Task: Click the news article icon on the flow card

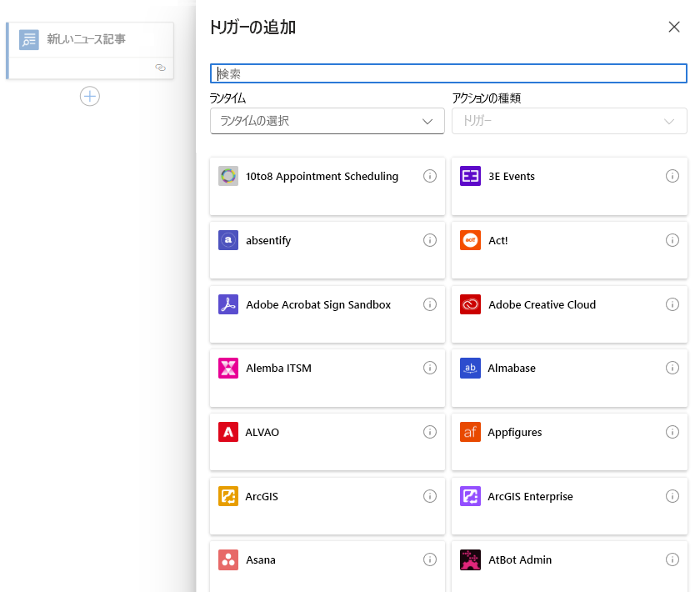Action: click(29, 40)
